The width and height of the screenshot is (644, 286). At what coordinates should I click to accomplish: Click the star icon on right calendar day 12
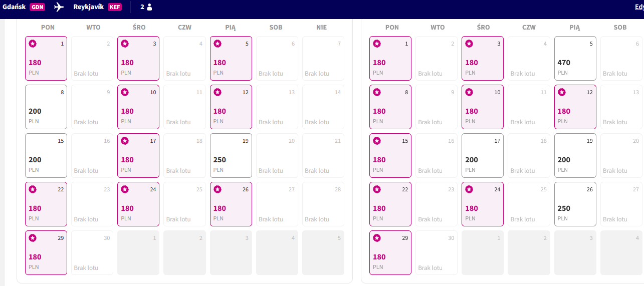(x=561, y=92)
